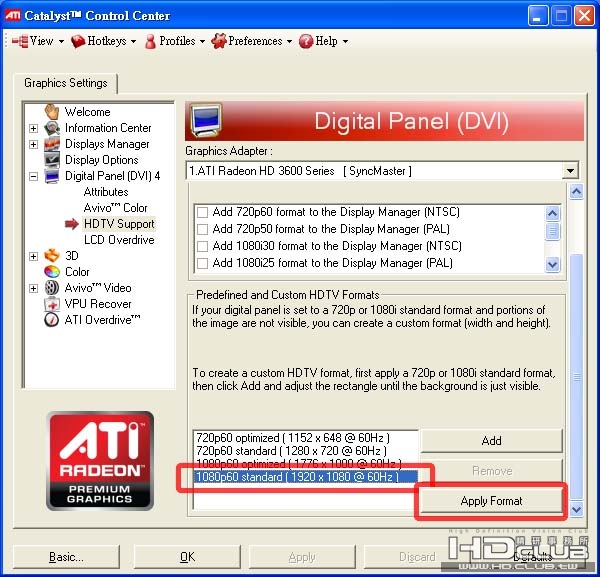Expand the Avivo Video tree node
The height and width of the screenshot is (577, 600).
(33, 288)
